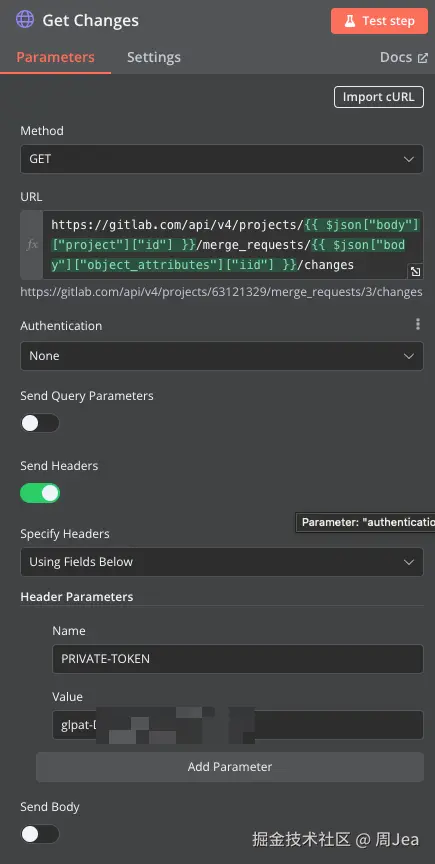The image size is (435, 864).
Task: Click the flask icon on Test step
Action: point(350,21)
